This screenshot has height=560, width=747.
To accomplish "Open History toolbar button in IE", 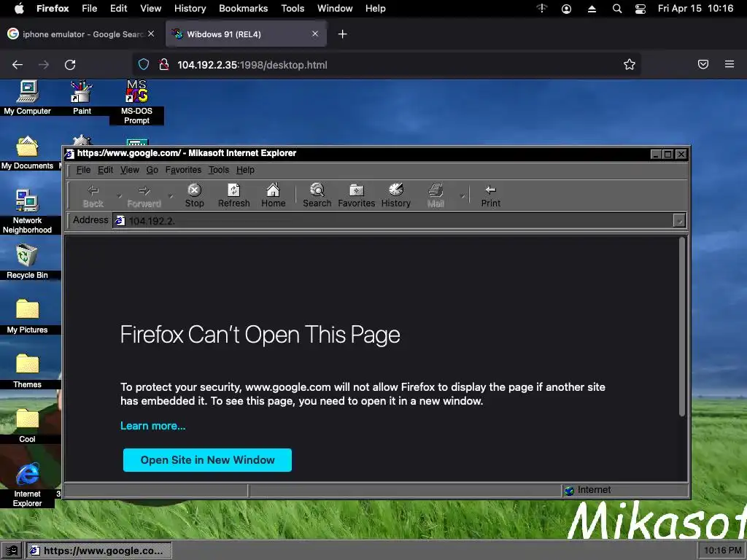I will 396,195.
